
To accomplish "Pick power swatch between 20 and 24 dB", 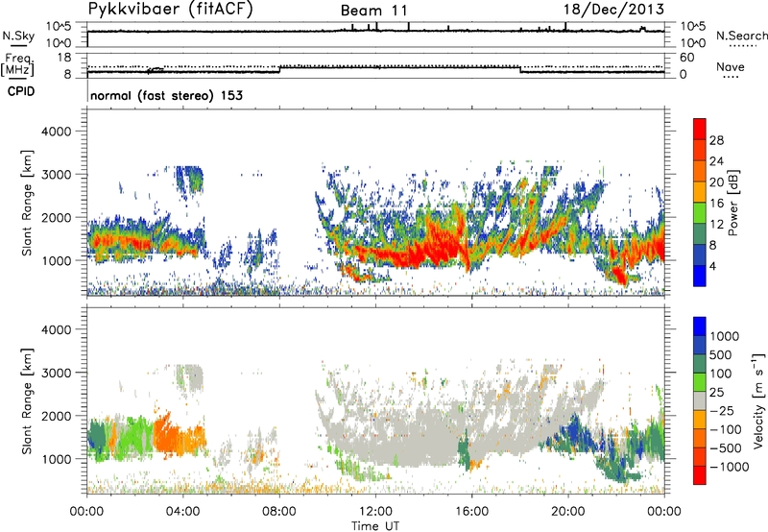I will [x=700, y=171].
